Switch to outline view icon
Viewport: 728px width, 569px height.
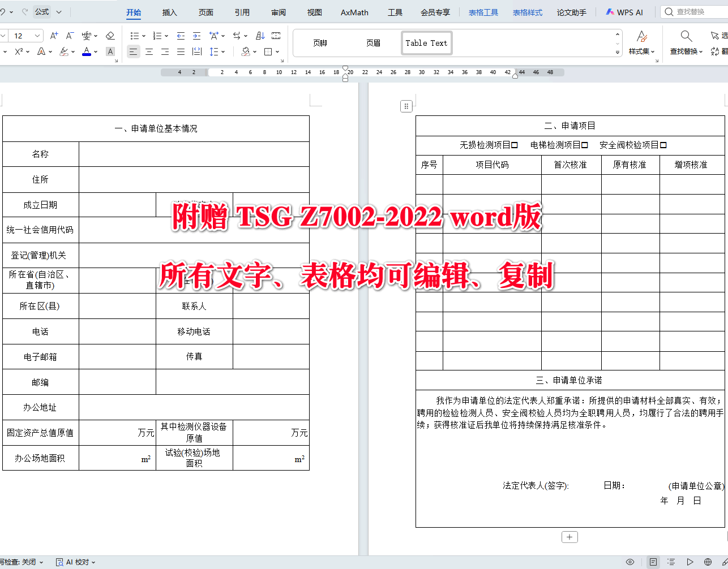pyautogui.click(x=671, y=562)
